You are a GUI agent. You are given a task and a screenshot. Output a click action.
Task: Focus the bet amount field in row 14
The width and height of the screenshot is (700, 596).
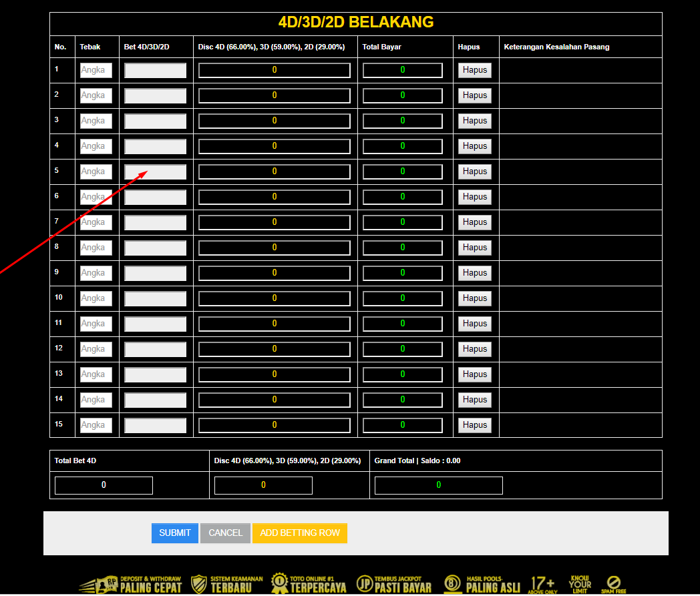click(x=156, y=400)
